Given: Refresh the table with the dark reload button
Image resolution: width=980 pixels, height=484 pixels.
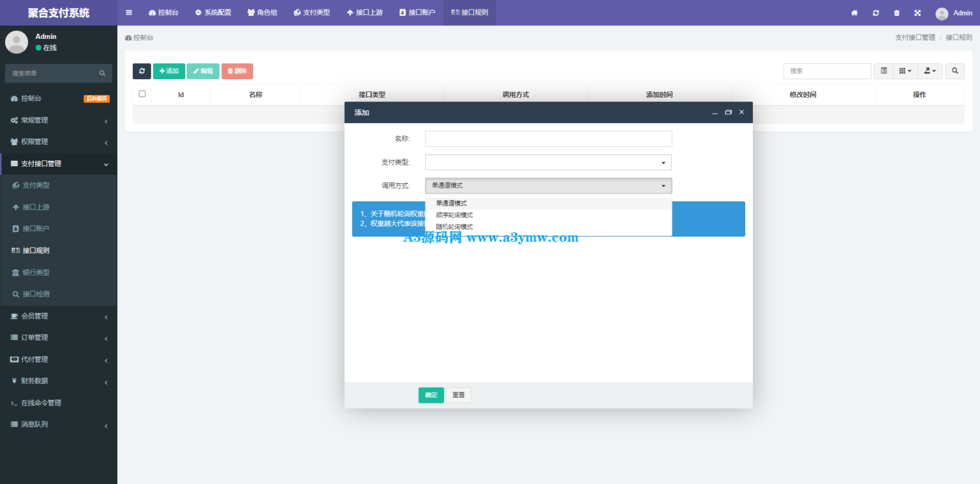Looking at the screenshot, I should (142, 71).
